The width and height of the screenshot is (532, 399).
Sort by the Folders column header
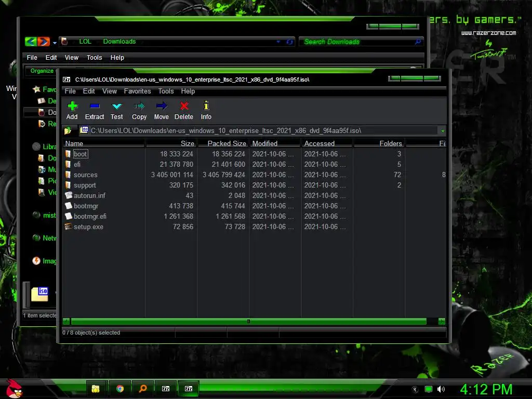pos(379,143)
